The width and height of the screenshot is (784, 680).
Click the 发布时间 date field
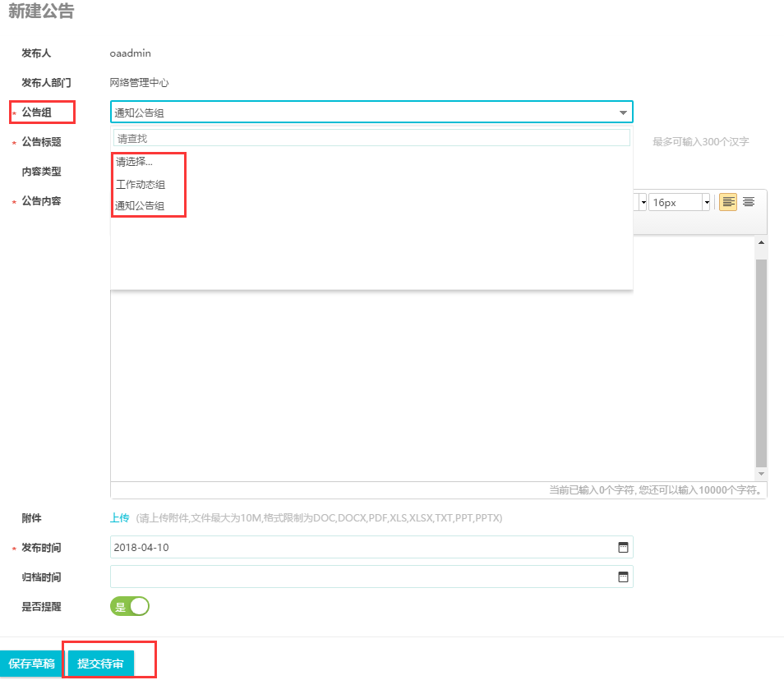371,547
